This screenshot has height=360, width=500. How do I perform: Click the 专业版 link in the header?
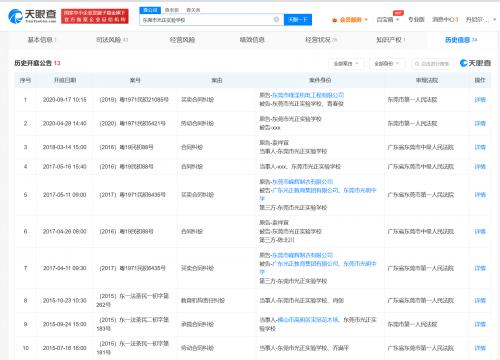(416, 20)
